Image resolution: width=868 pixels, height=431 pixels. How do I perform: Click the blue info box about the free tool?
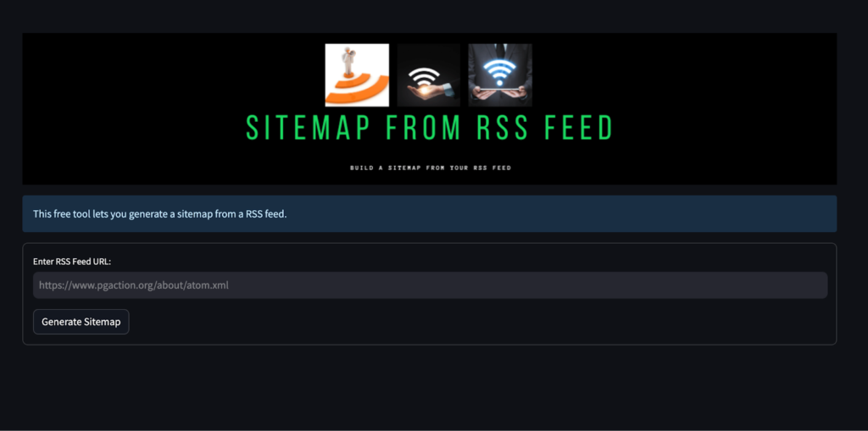point(430,213)
